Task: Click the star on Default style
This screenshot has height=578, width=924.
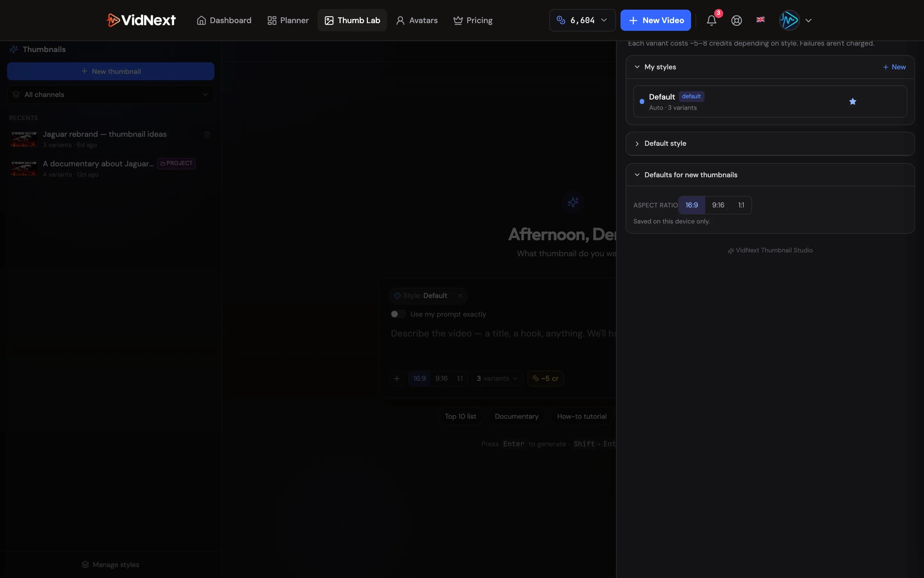Action: [x=852, y=101]
